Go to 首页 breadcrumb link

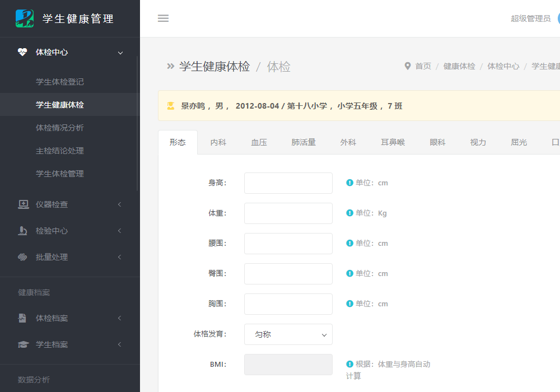(423, 66)
